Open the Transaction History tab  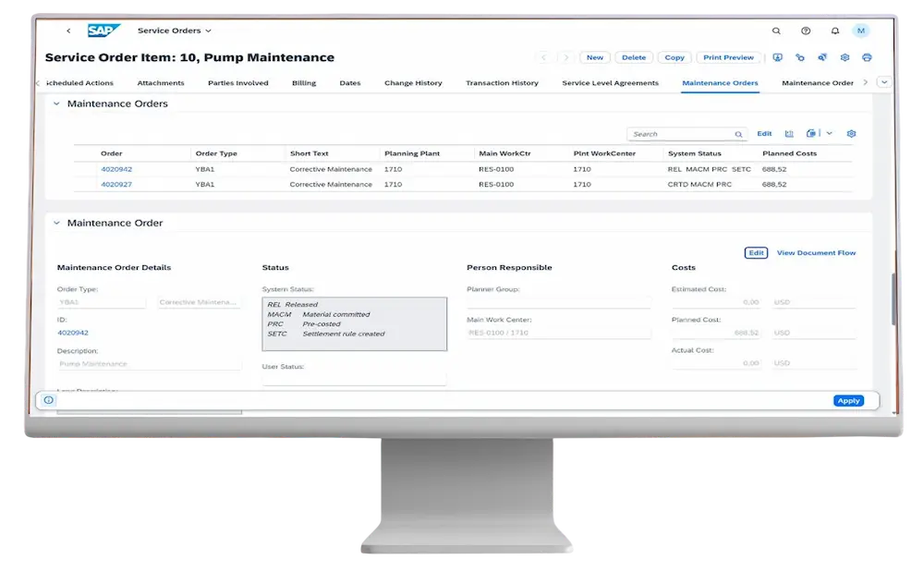[x=502, y=83]
